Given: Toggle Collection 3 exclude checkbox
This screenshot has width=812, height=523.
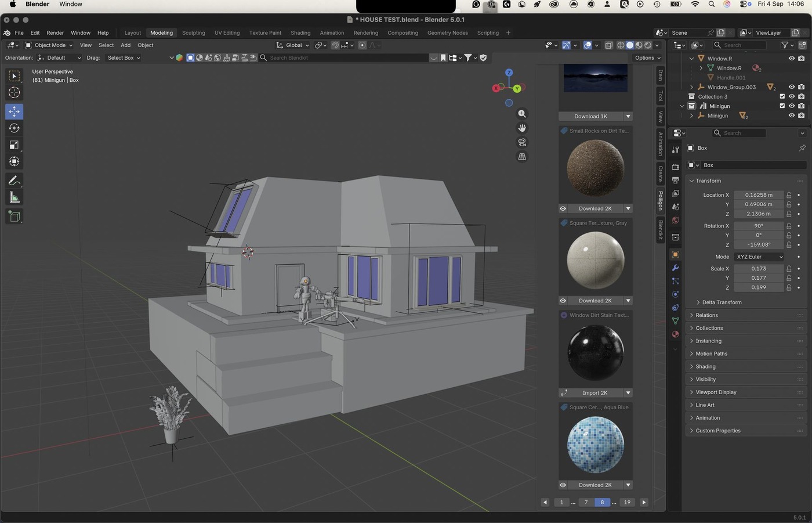Looking at the screenshot, I should (782, 96).
